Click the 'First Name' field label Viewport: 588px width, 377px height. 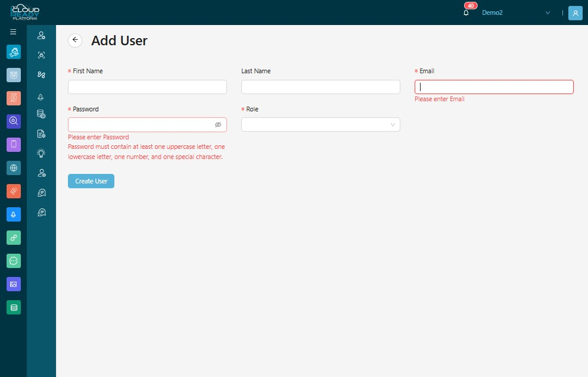click(x=88, y=71)
